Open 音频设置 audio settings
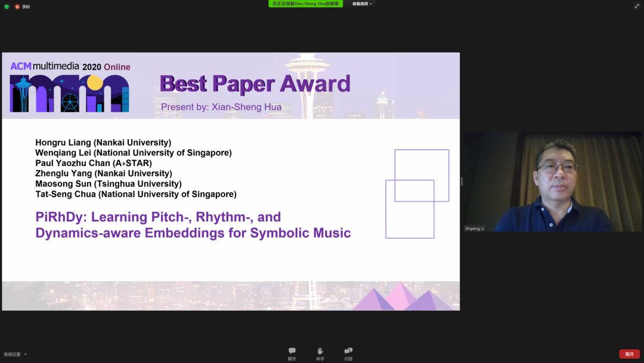 (x=12, y=354)
